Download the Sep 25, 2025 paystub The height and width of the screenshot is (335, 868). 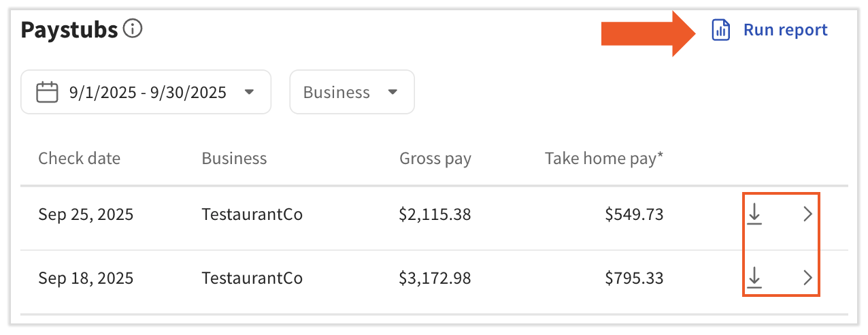click(x=754, y=214)
